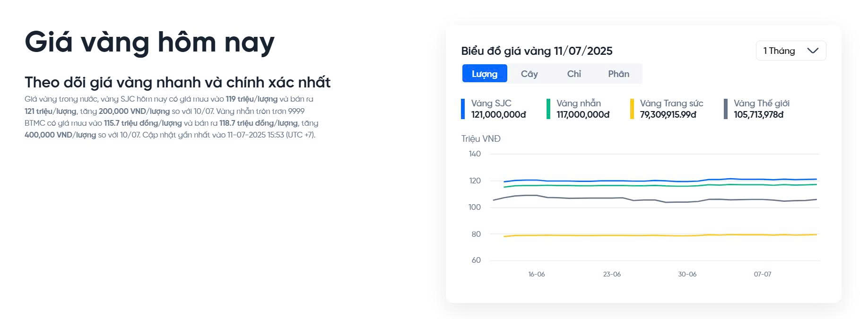Switch to the Cây unit tab
The image size is (868, 319).
(529, 74)
